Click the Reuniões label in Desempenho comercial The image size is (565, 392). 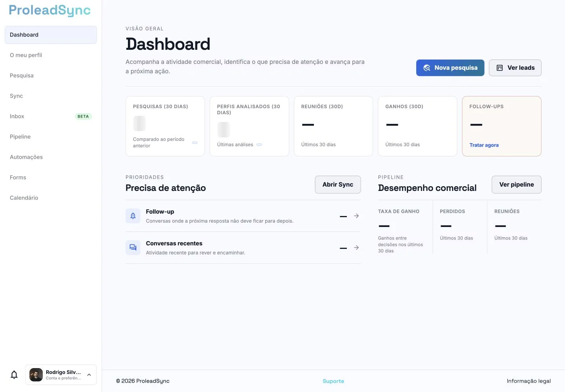click(x=507, y=211)
